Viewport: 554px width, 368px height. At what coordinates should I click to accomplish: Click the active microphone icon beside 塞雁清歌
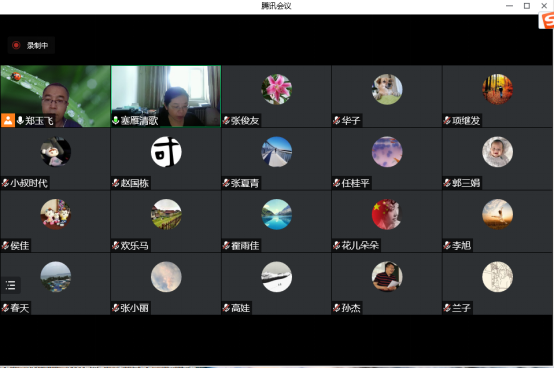[115, 121]
